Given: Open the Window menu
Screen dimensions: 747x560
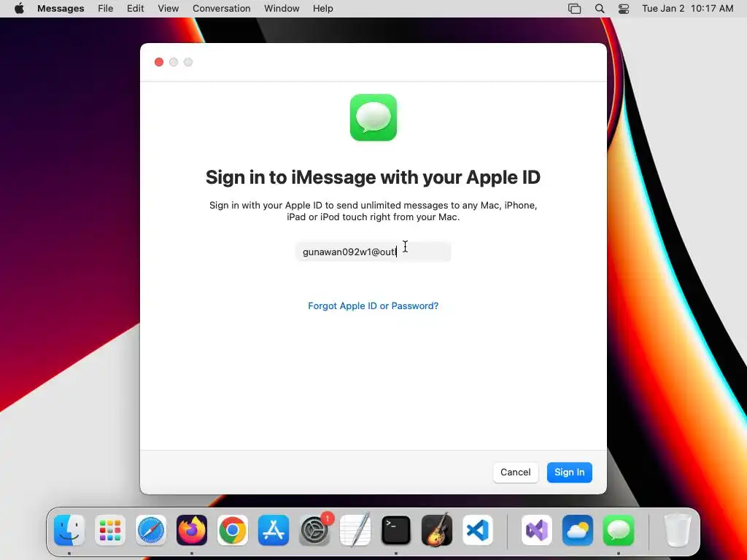Looking at the screenshot, I should click(x=282, y=9).
